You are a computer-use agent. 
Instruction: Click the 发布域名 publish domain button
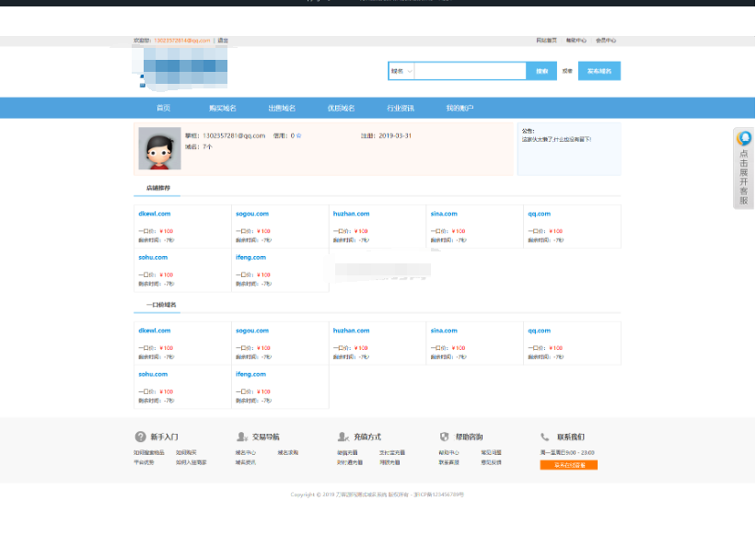point(599,71)
